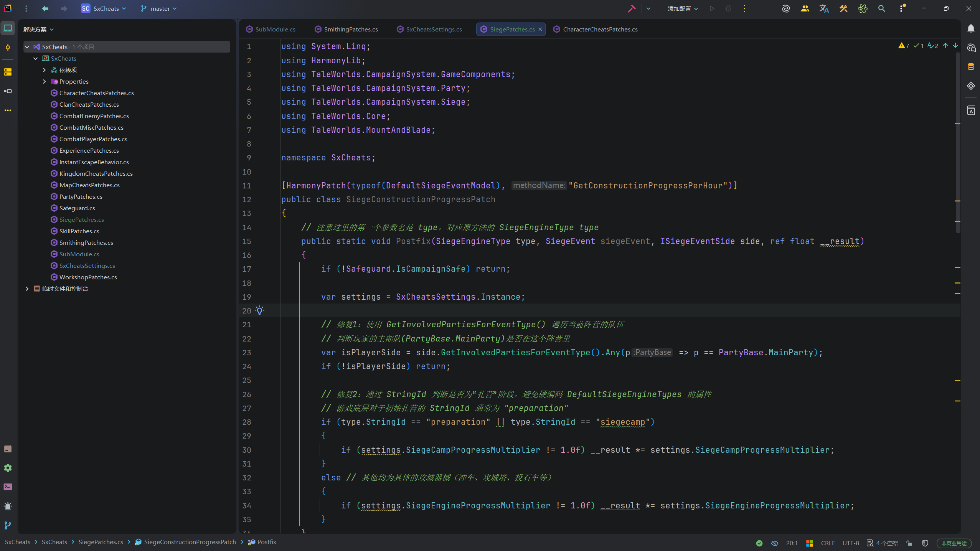This screenshot has height=551, width=980.
Task: Expand the 依赖项 dependencies node
Action: click(x=45, y=70)
